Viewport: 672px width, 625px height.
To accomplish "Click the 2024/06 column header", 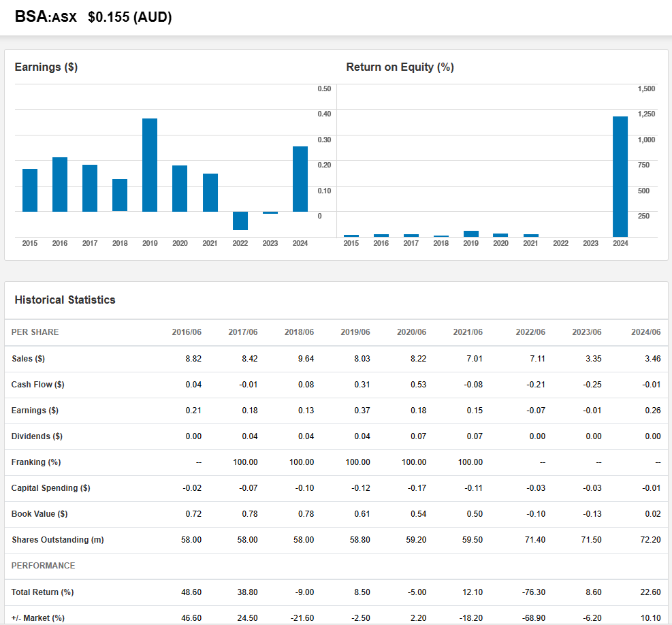I will [645, 332].
